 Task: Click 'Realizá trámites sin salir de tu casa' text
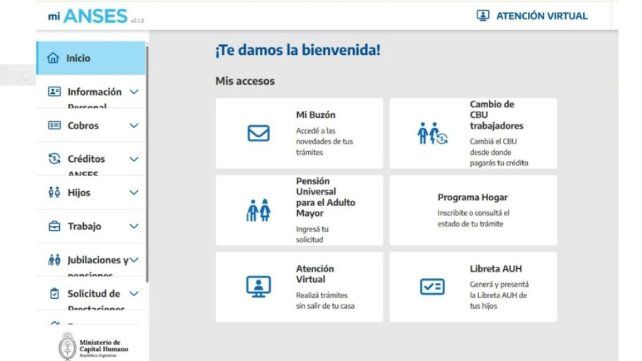click(325, 300)
